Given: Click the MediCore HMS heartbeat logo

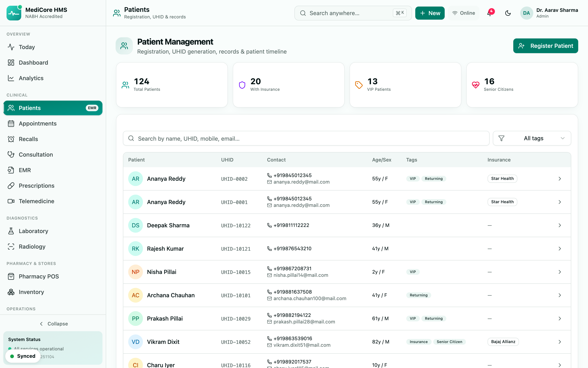Looking at the screenshot, I should click(x=14, y=13).
